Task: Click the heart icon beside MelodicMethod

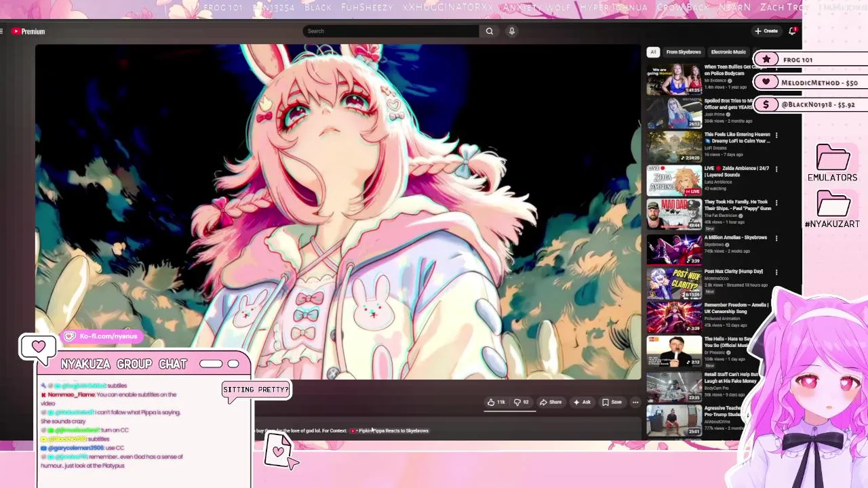Action: tap(766, 82)
